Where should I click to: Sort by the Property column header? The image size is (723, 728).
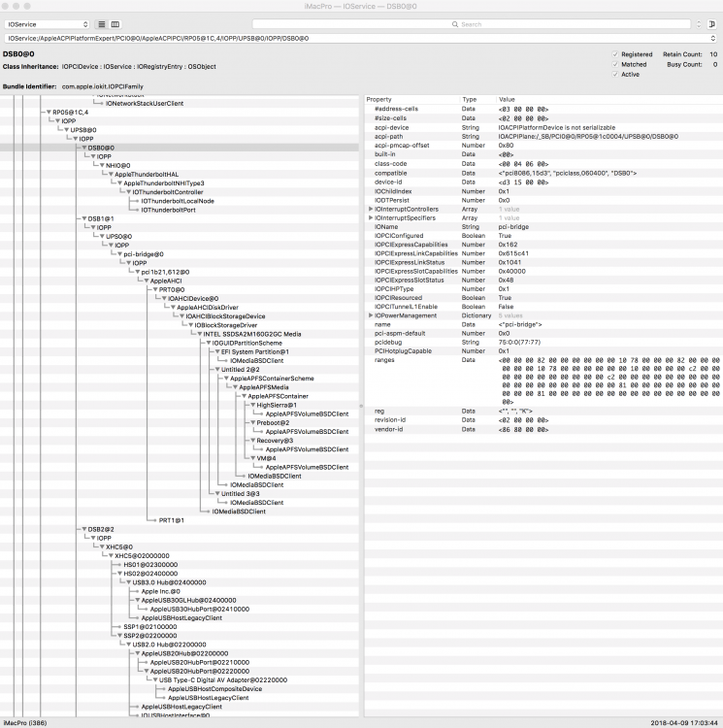point(411,99)
